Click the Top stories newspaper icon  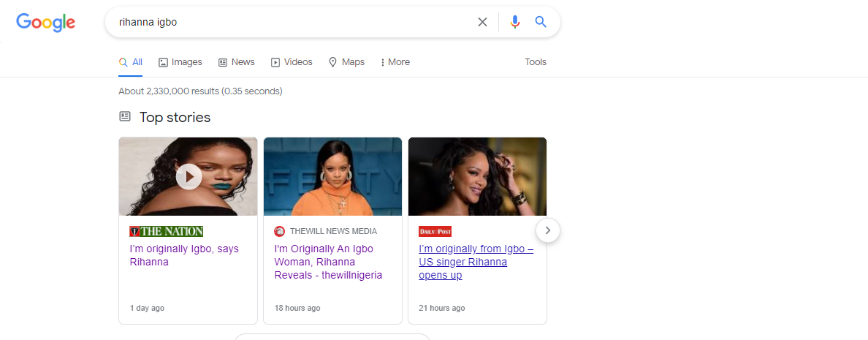(x=125, y=116)
